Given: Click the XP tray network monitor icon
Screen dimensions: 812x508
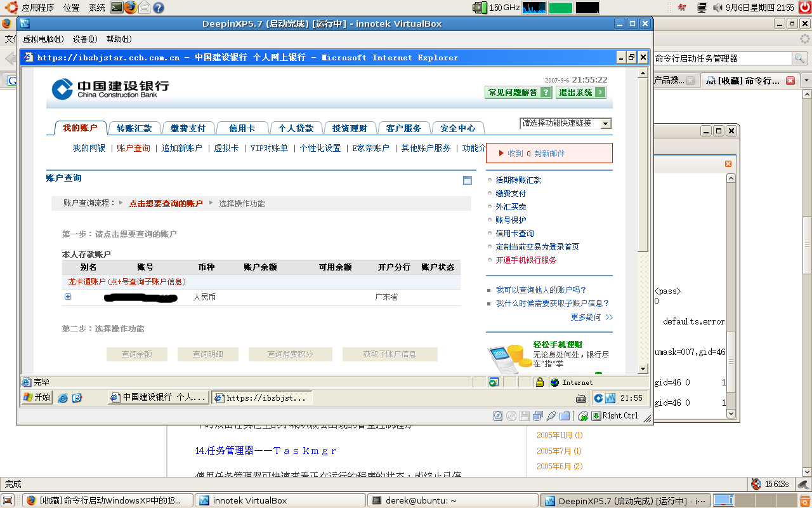Looking at the screenshot, I should (x=610, y=398).
